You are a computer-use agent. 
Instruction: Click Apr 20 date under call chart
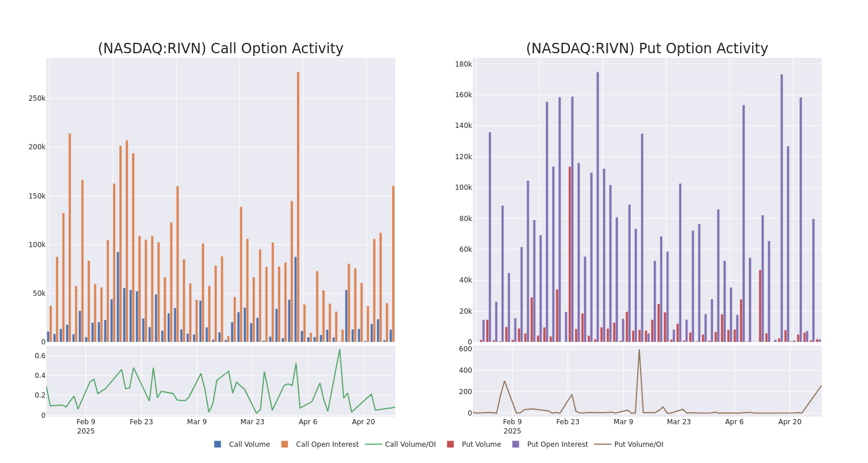coord(363,422)
